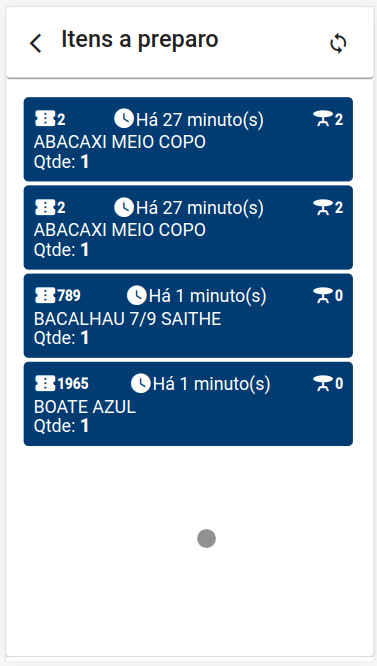Click the gray circle below the list
377x666 pixels.
(206, 539)
